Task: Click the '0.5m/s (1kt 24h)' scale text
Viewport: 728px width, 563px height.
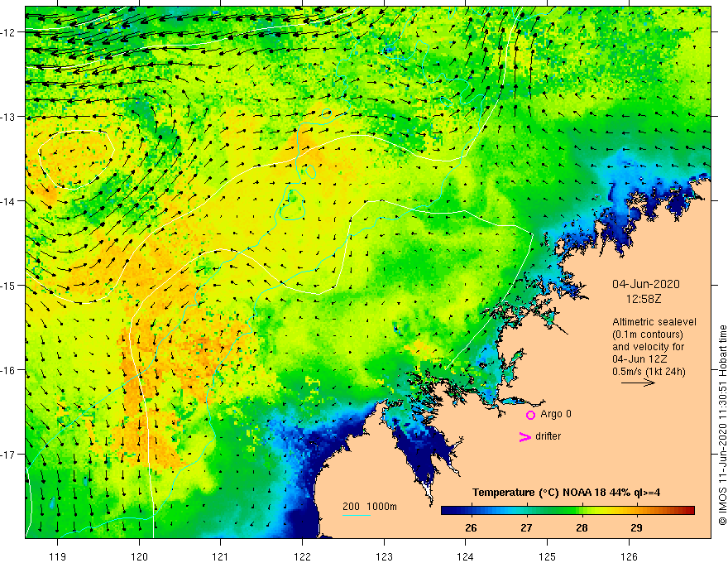Action: click(x=649, y=371)
